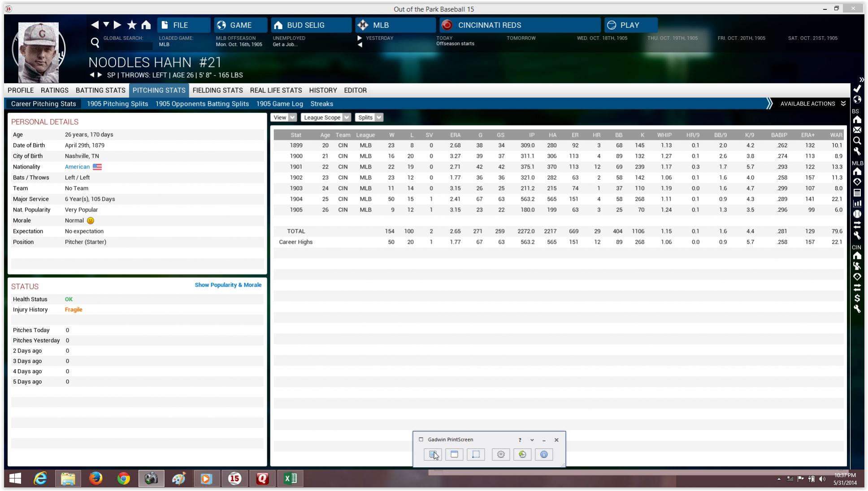Open Gadwin PrintScreen settings gear icon
The image size is (868, 491).
[500, 454]
